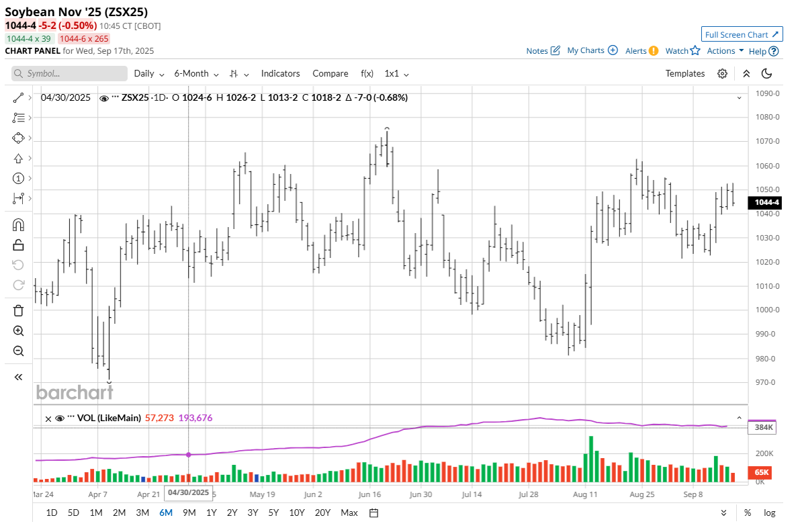Select the 9M time range
This screenshot has width=800, height=532.
point(189,513)
